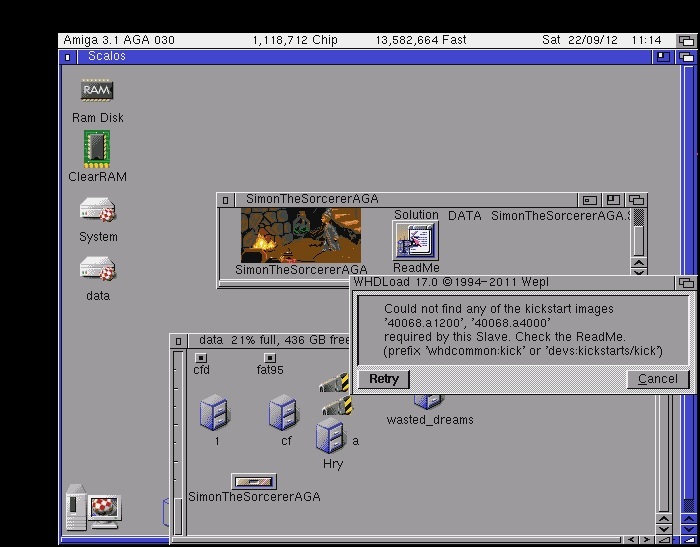Click the Scalos window title bar

coord(350,57)
